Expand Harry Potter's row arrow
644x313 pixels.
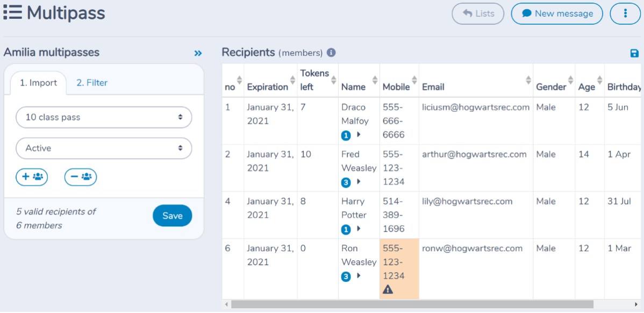(x=358, y=229)
